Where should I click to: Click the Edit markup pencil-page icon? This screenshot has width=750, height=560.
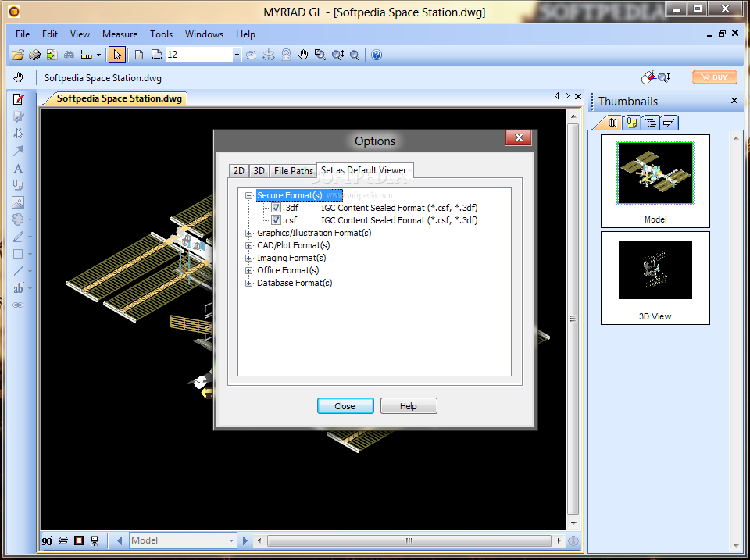pyautogui.click(x=18, y=99)
